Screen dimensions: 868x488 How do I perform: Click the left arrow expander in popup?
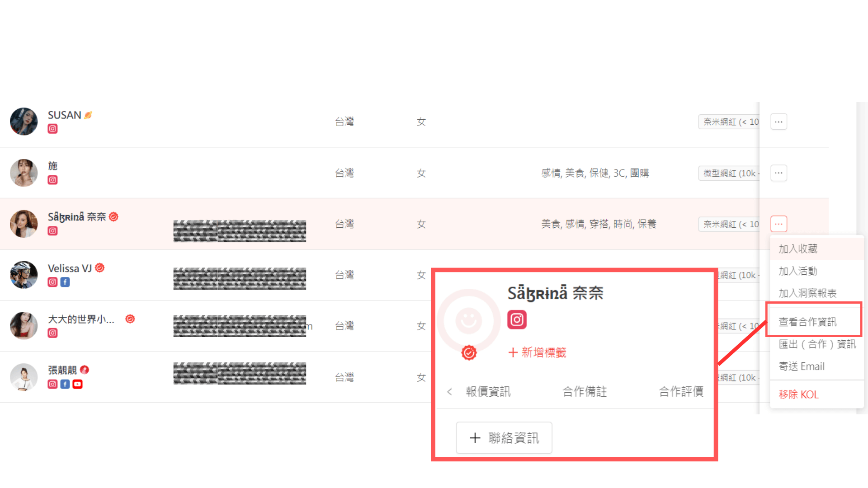[x=448, y=391]
